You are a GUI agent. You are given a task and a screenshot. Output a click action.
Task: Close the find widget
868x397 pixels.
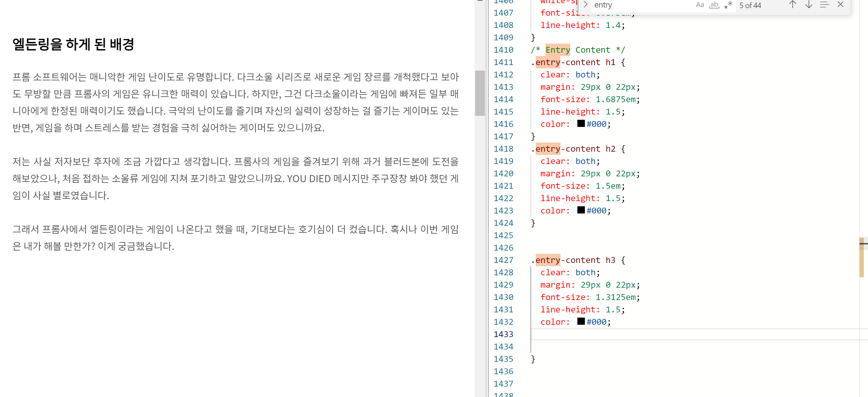point(840,5)
